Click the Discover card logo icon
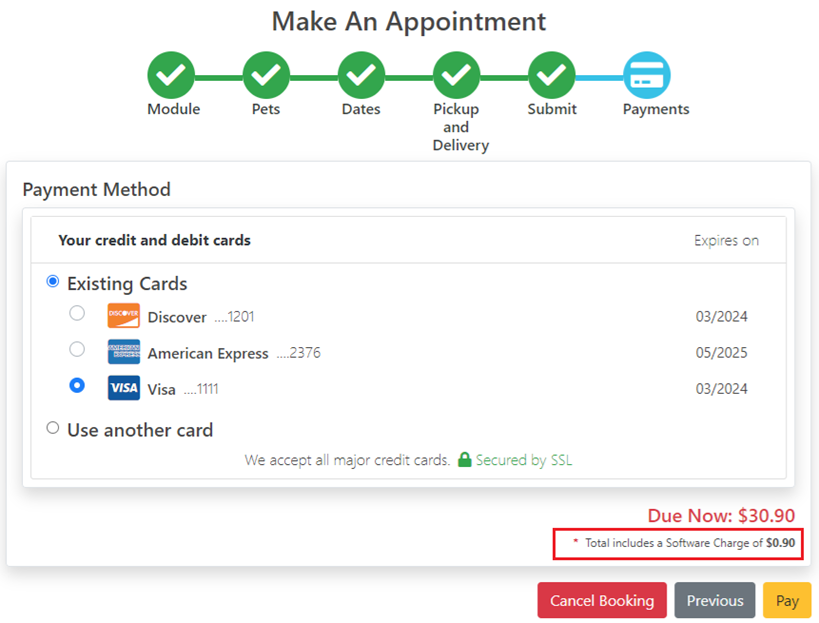 pyautogui.click(x=124, y=316)
